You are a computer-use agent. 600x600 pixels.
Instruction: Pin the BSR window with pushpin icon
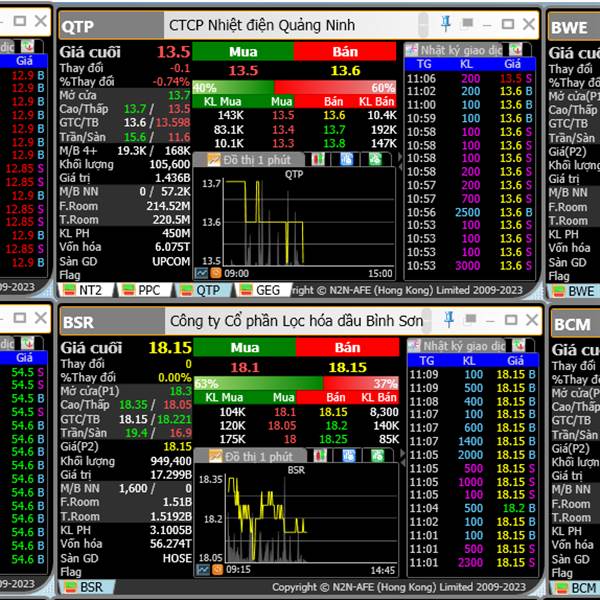(x=449, y=320)
